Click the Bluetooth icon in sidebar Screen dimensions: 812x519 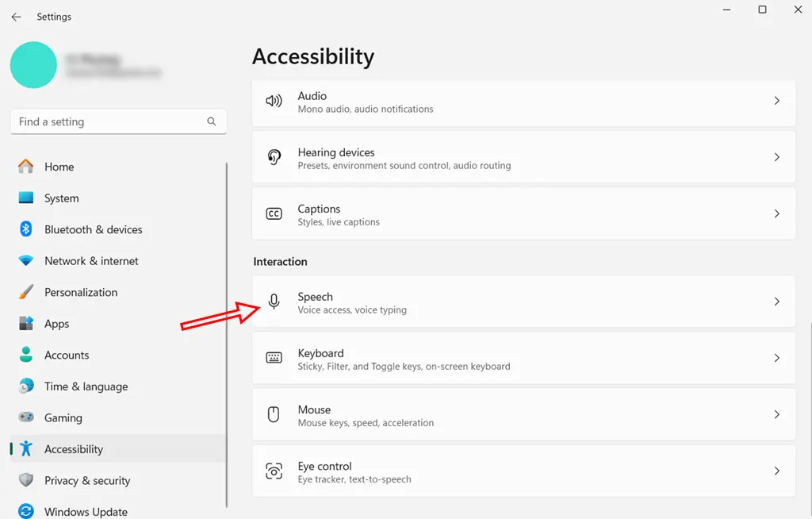(x=26, y=229)
